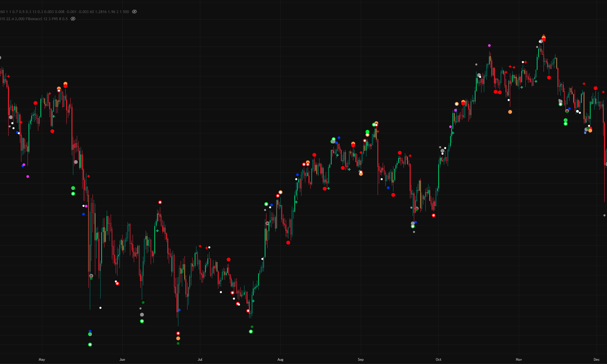The image size is (607, 364).
Task: Toggle the eye icon after the "1 500" indicator values
Action: click(x=134, y=12)
